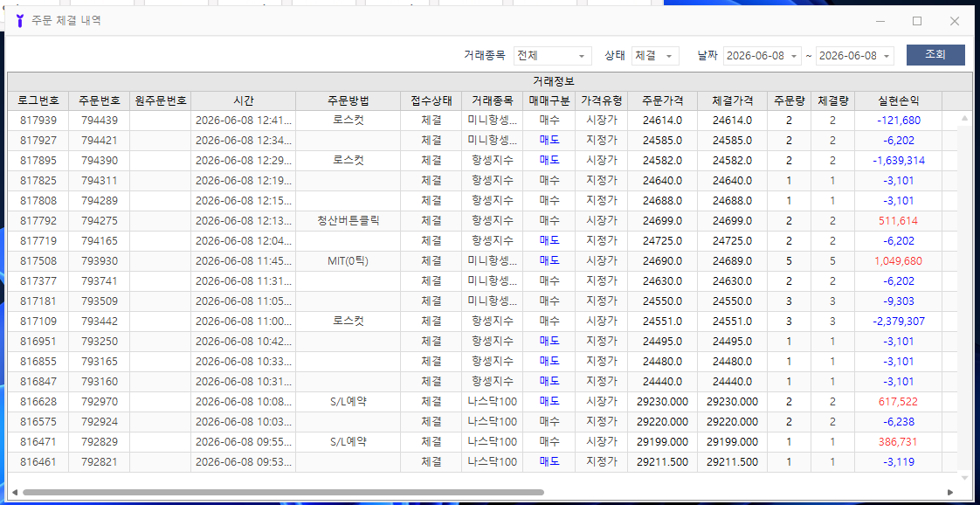Click order number 793930 cell
Image resolution: width=980 pixels, height=505 pixels.
pyautogui.click(x=99, y=260)
